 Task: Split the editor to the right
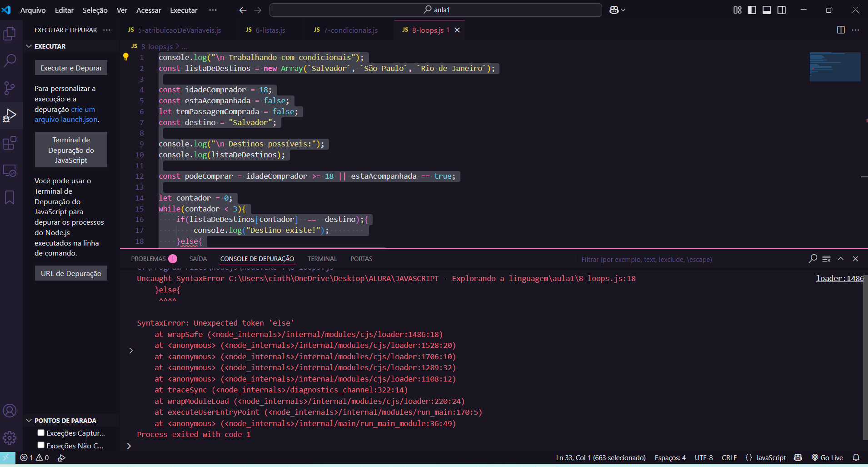click(841, 30)
